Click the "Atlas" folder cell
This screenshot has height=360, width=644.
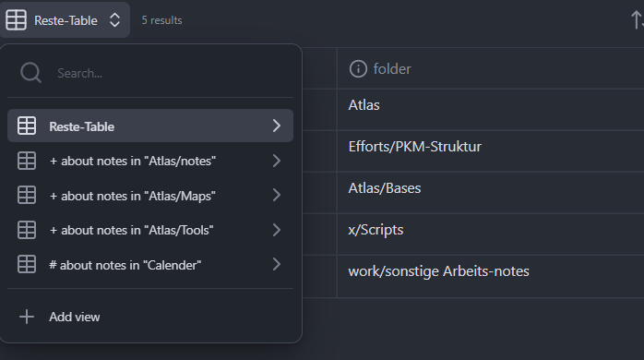pyautogui.click(x=491, y=109)
